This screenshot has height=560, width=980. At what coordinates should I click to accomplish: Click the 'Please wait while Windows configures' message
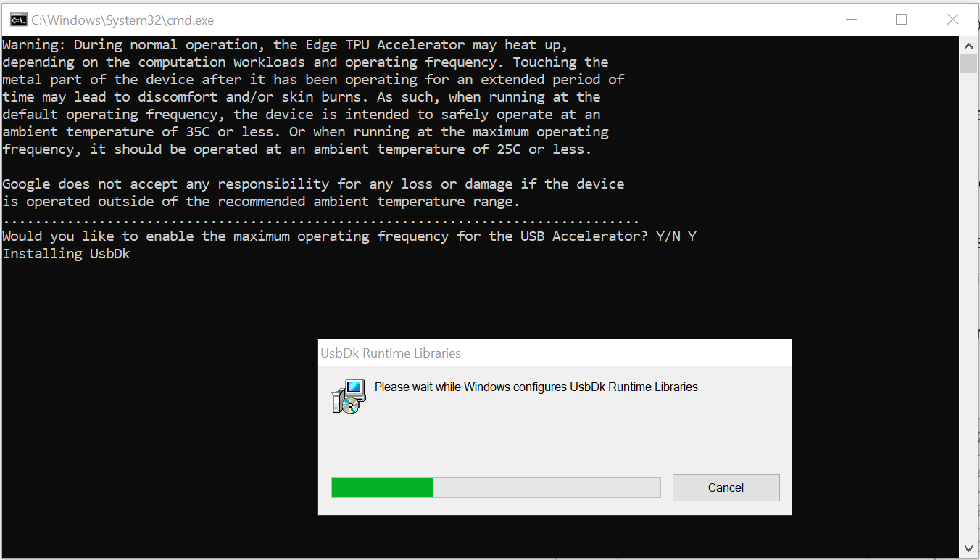pyautogui.click(x=535, y=387)
